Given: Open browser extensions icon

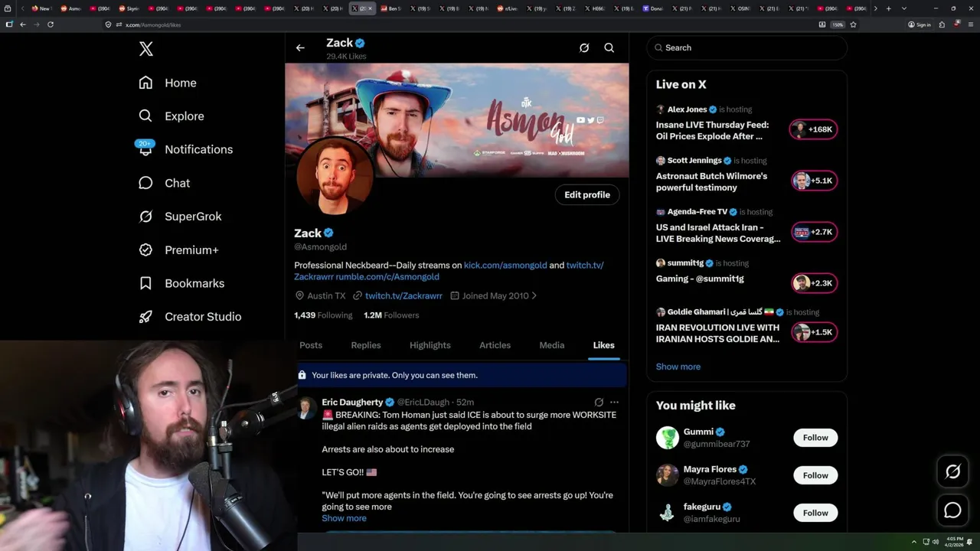Looking at the screenshot, I should click(942, 24).
